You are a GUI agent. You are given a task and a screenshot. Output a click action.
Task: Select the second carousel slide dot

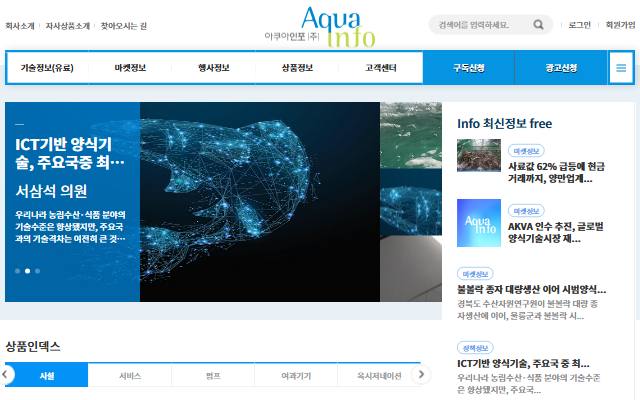(27, 271)
